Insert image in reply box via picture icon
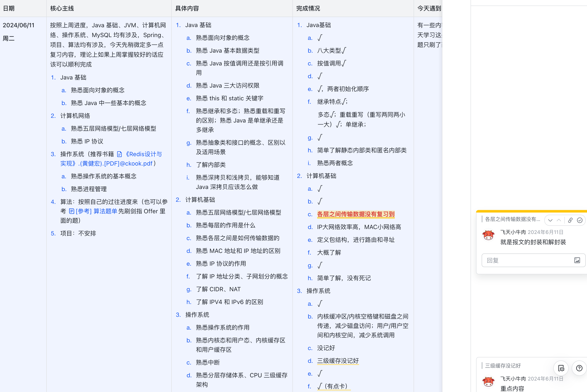Image resolution: width=587 pixels, height=392 pixels. pos(577,260)
